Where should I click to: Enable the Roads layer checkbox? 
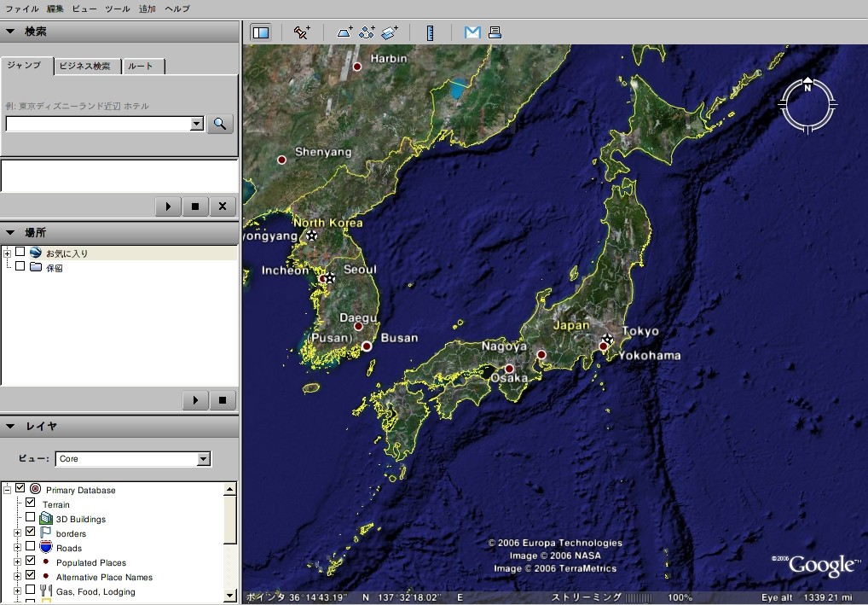click(x=31, y=547)
